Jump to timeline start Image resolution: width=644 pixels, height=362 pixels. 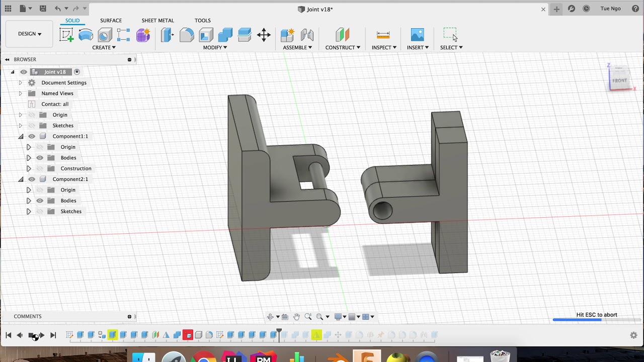[x=9, y=335]
